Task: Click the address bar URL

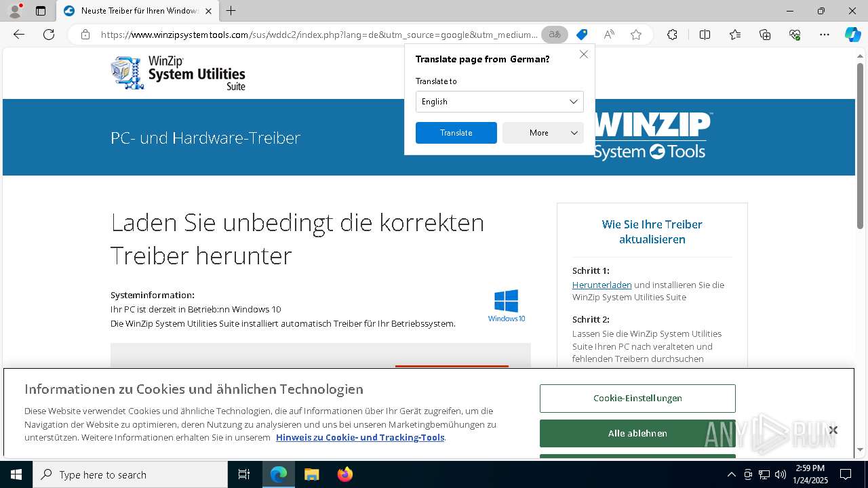Action: (319, 35)
